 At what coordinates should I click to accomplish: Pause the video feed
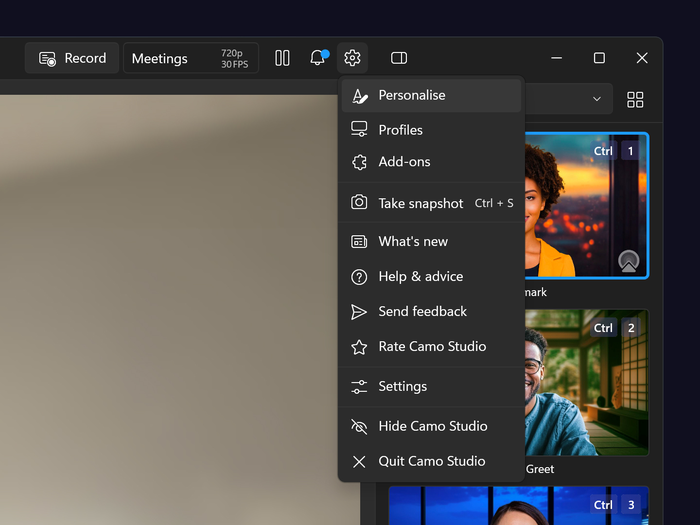coord(282,58)
